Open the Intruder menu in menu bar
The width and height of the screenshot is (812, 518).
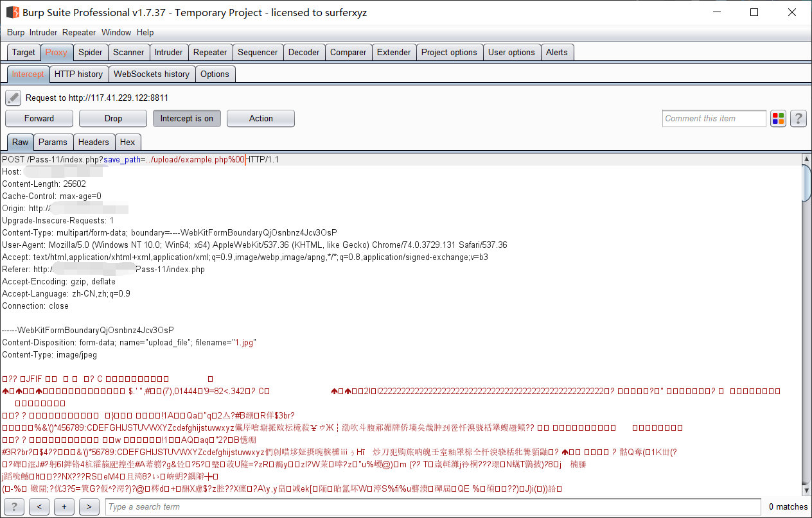[x=43, y=32]
